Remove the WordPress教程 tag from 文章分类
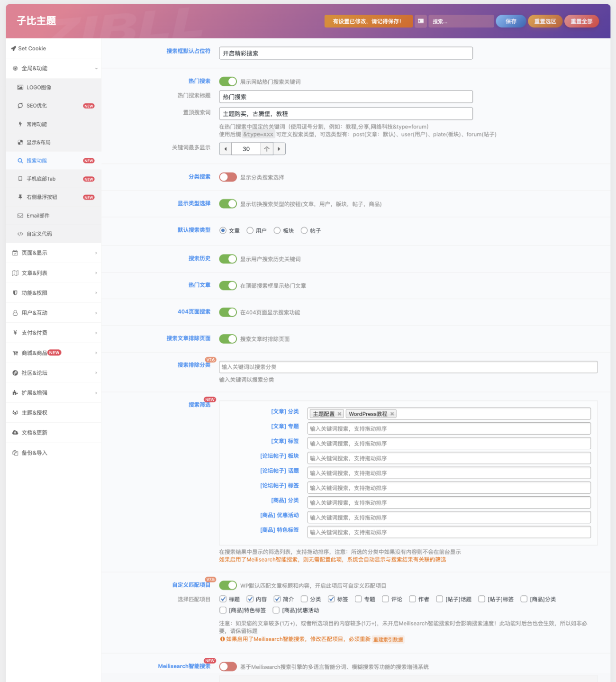 [392, 413]
